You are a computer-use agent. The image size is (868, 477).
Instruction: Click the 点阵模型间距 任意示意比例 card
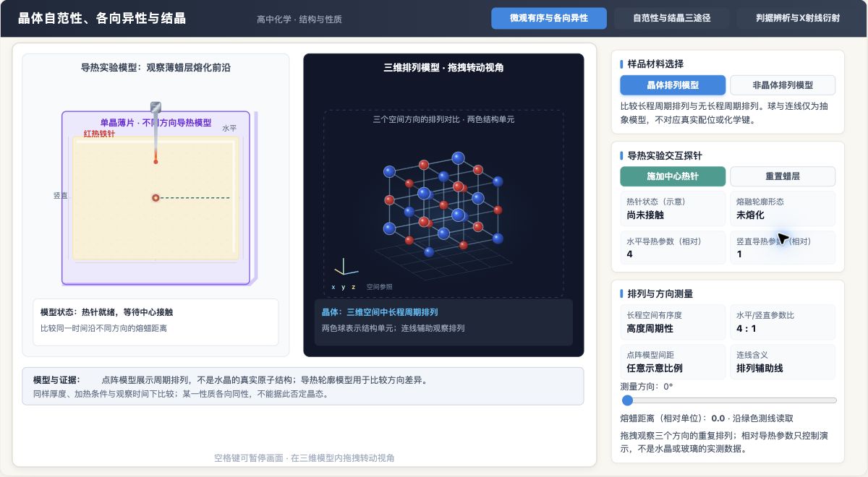tap(673, 361)
